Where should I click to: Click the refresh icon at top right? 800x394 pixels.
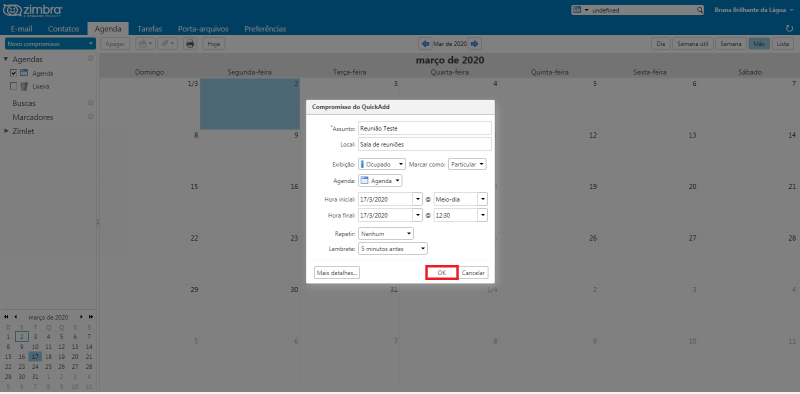(790, 29)
